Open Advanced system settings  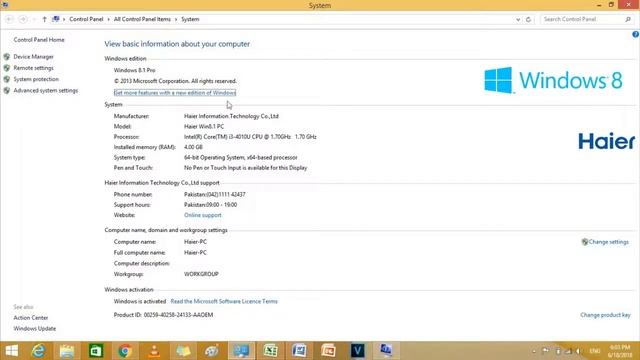46,91
